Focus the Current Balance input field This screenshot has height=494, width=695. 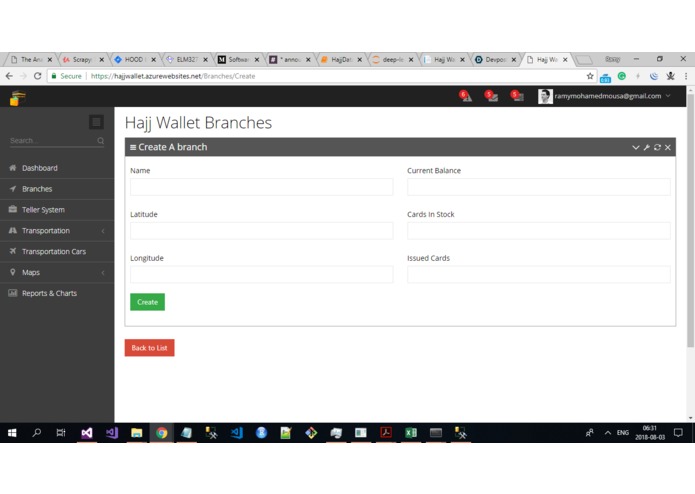click(x=539, y=187)
